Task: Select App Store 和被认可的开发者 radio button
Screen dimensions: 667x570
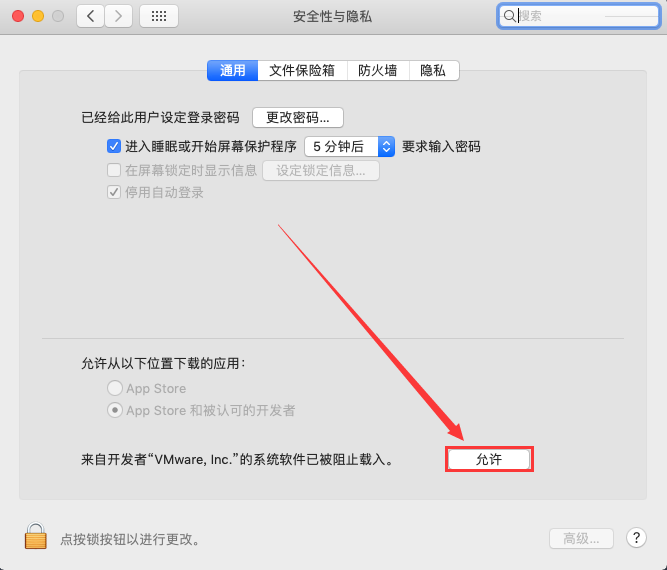Action: (115, 410)
